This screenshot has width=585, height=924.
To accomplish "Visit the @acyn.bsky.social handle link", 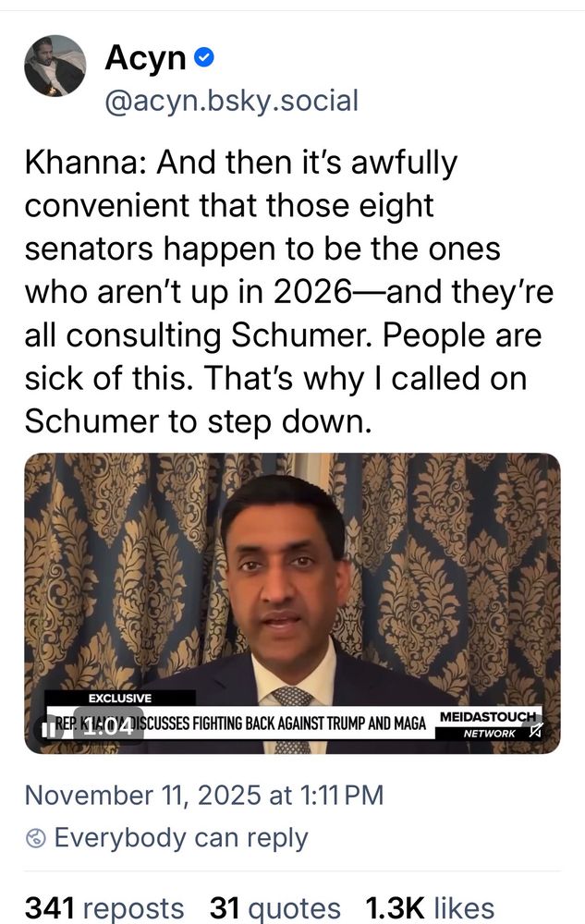I will coord(232,101).
